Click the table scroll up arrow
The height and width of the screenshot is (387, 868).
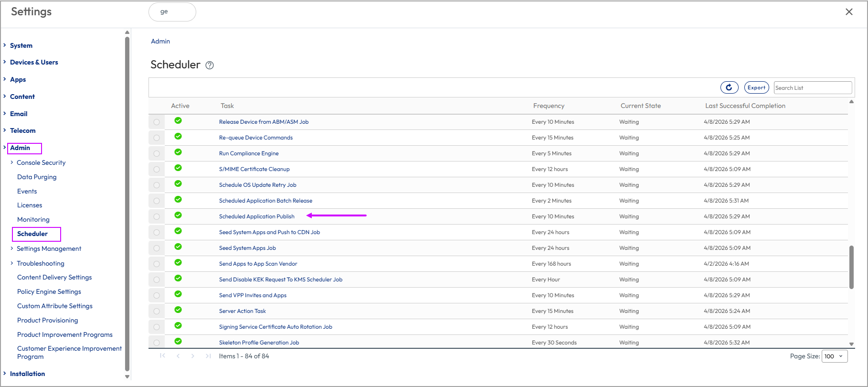(x=851, y=101)
